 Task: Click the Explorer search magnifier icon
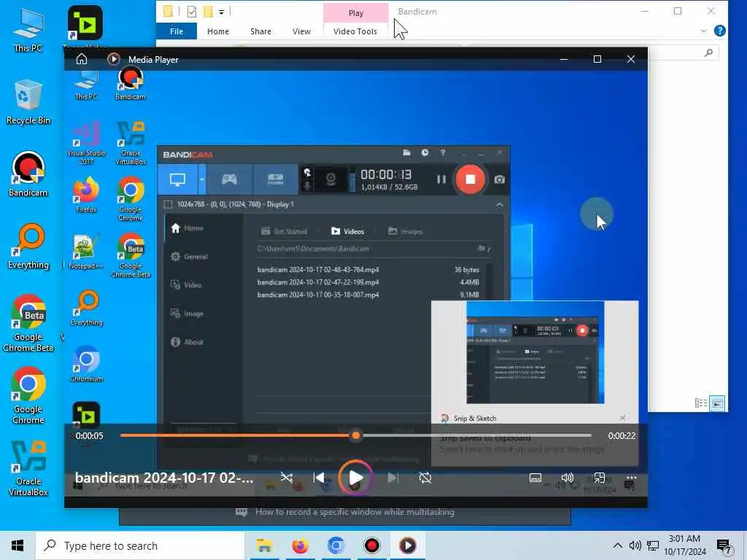(x=709, y=52)
